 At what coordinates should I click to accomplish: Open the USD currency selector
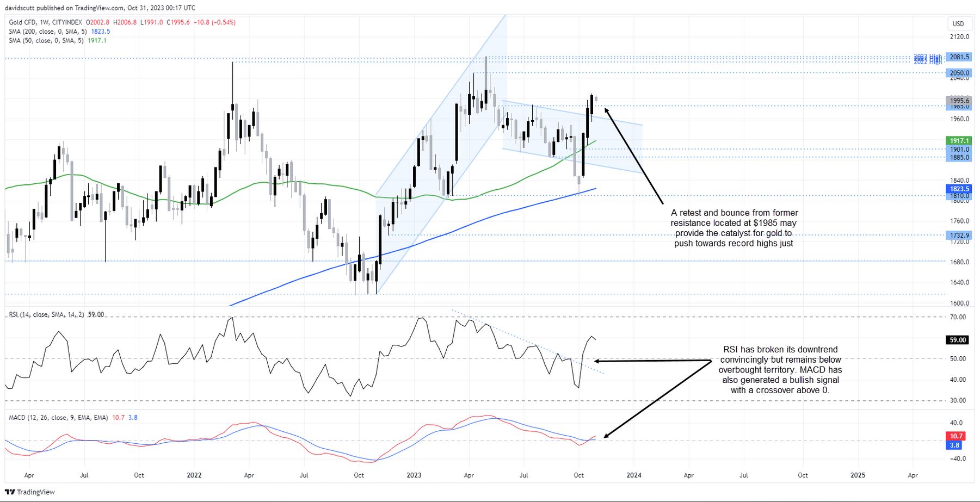point(958,23)
